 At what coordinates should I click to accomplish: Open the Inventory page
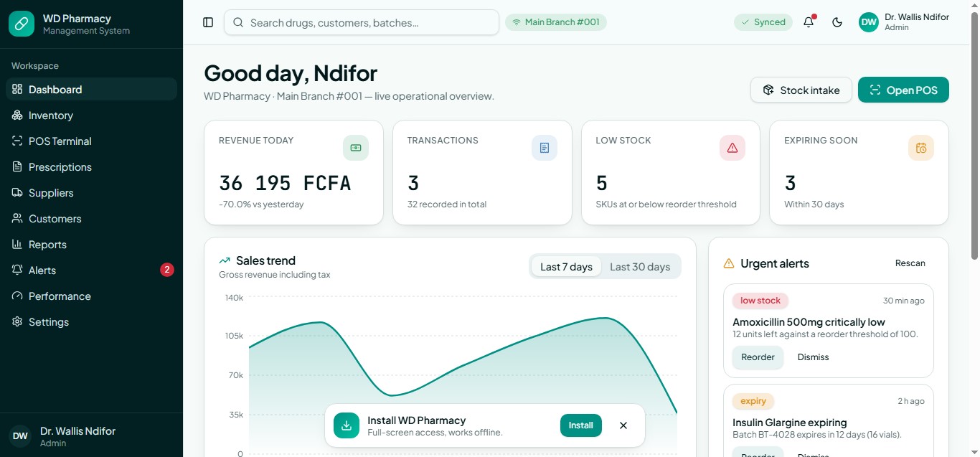click(91, 116)
